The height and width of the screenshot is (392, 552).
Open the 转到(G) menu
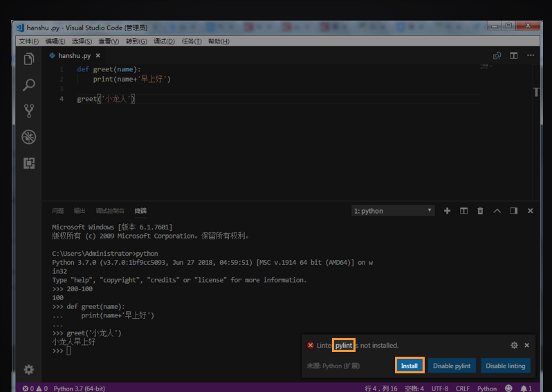point(136,41)
